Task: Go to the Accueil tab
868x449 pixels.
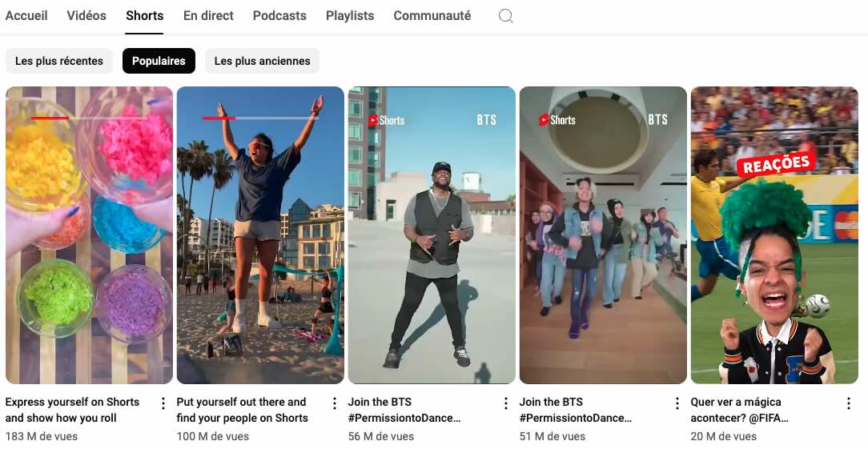Action: 26,15
